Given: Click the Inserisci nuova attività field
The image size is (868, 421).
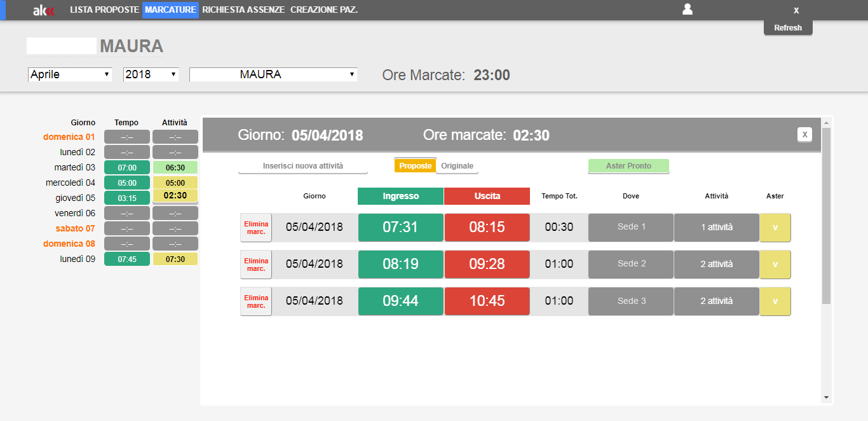Looking at the screenshot, I should tap(303, 165).
